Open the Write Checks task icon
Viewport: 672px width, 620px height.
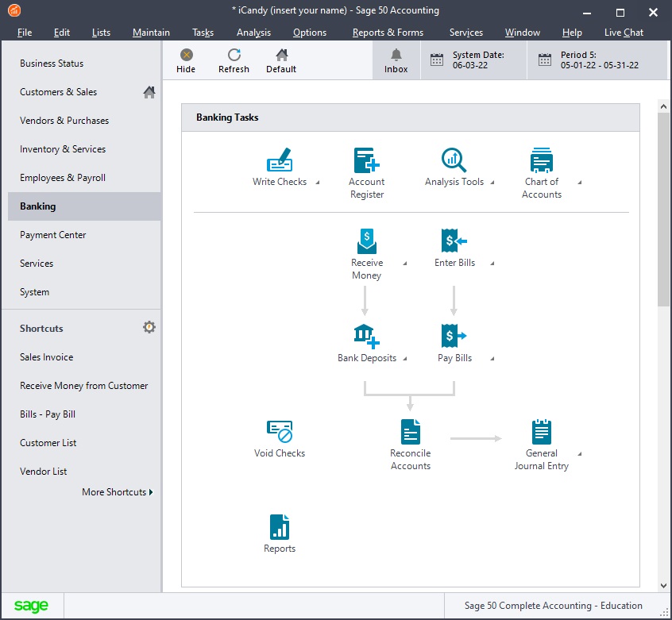tap(280, 160)
